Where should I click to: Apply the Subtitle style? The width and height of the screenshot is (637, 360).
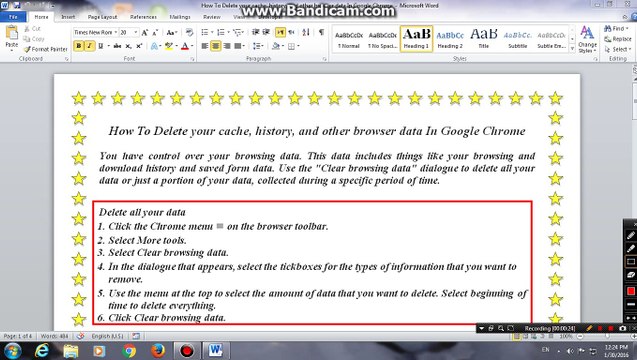tap(518, 39)
